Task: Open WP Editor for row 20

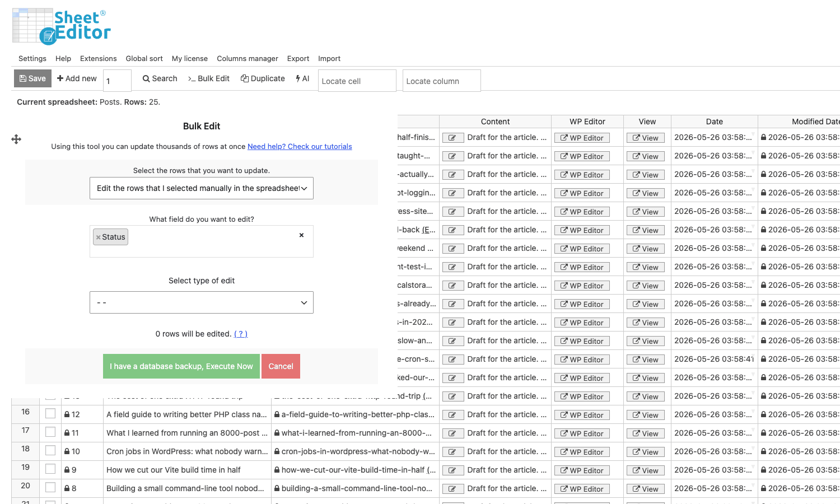Action: pyautogui.click(x=582, y=489)
